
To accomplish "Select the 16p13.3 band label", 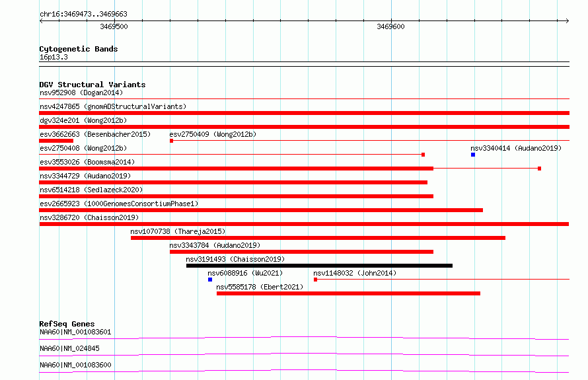I will pyautogui.click(x=54, y=57).
